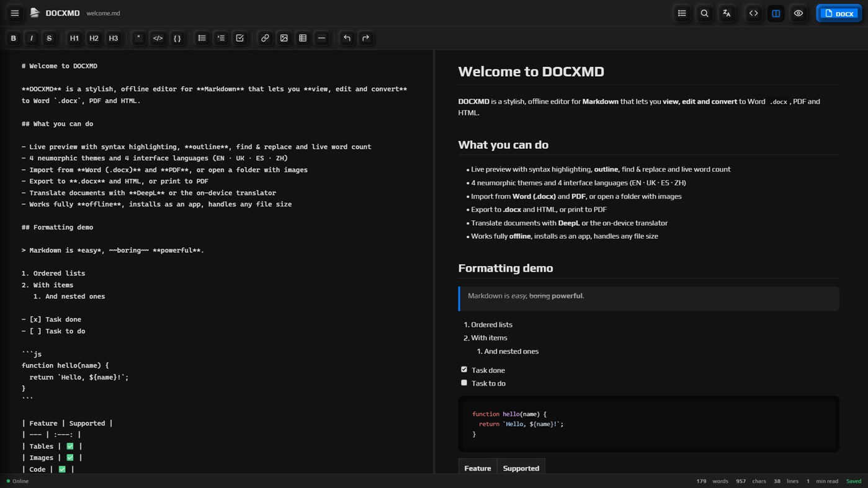
Task: Insert a table
Action: [x=303, y=38]
